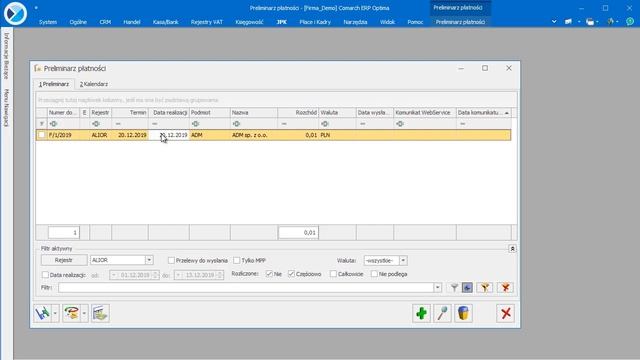Open the System menu

pyautogui.click(x=48, y=22)
